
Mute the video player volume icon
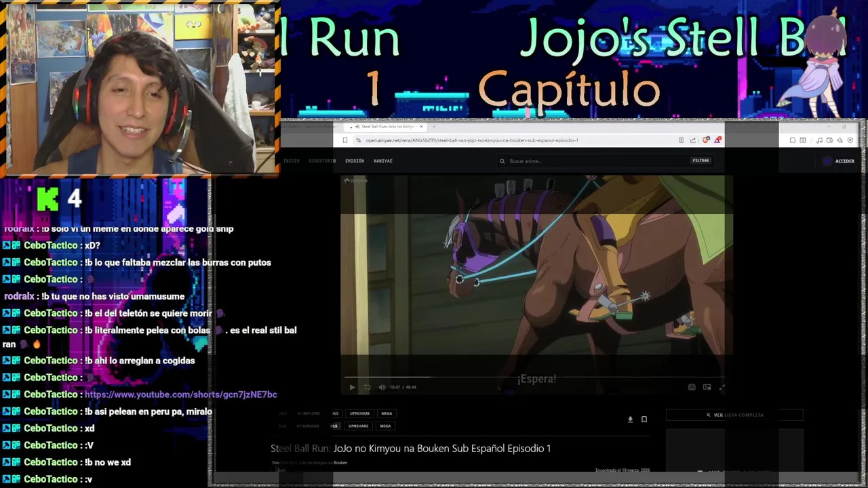point(382,387)
